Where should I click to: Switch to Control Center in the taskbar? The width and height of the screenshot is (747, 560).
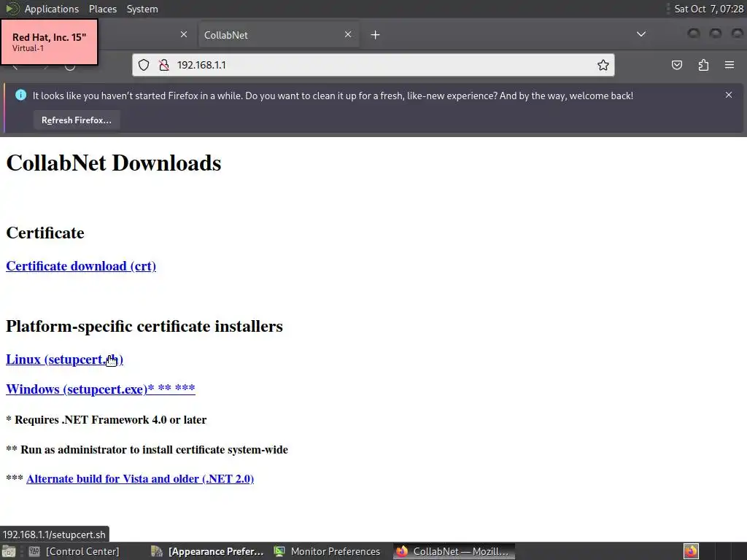pos(74,551)
